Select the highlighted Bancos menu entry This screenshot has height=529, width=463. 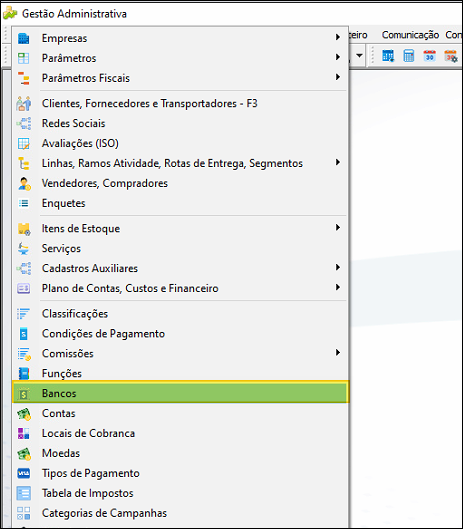point(181,392)
